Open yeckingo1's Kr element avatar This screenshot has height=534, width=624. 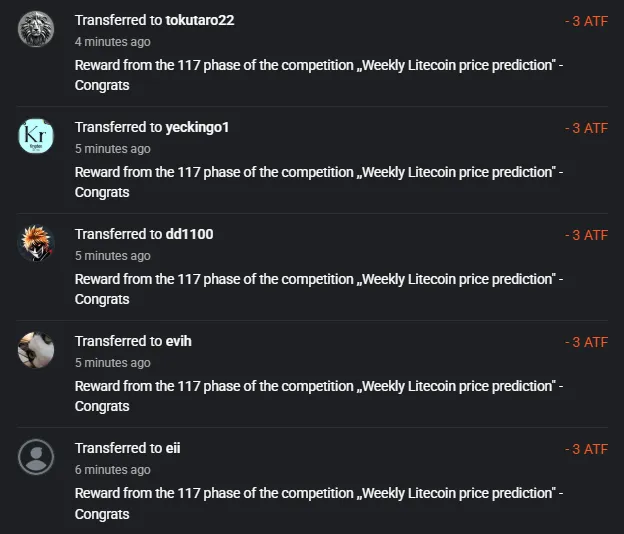pos(36,136)
